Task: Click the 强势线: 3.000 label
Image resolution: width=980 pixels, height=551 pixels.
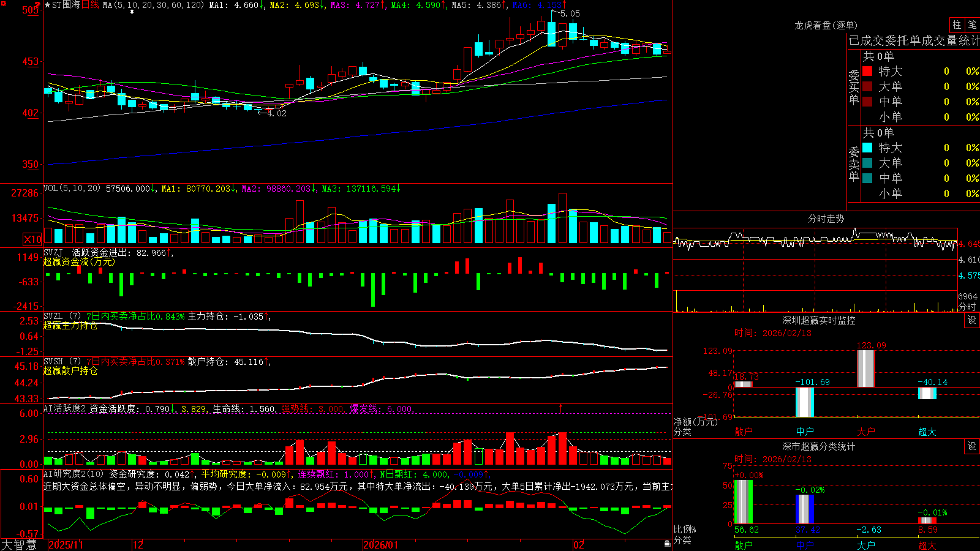Action: 312,408
